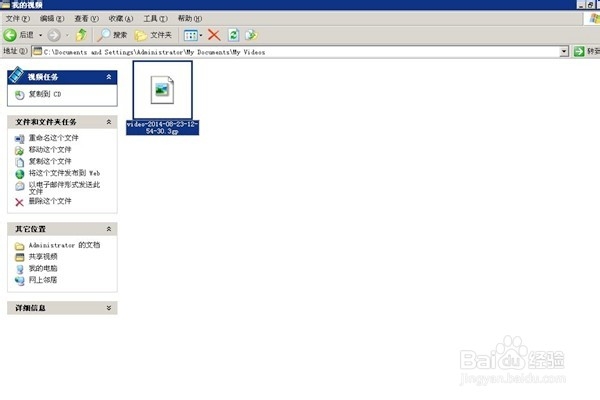The width and height of the screenshot is (600, 400).
Task: Click the 我的视频 title bar icon
Action: (x=5, y=5)
